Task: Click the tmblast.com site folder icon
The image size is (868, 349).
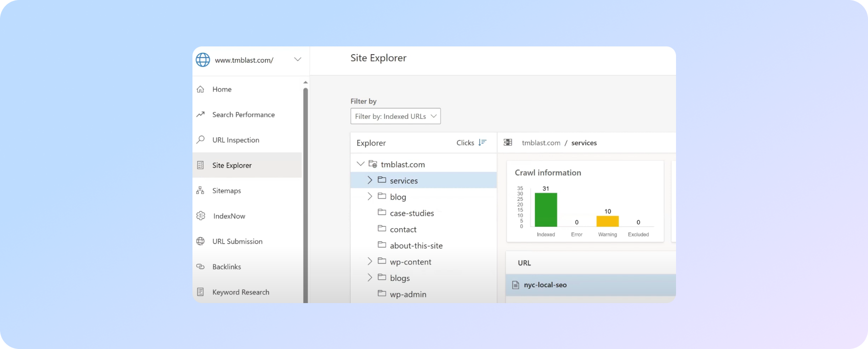Action: (x=373, y=164)
